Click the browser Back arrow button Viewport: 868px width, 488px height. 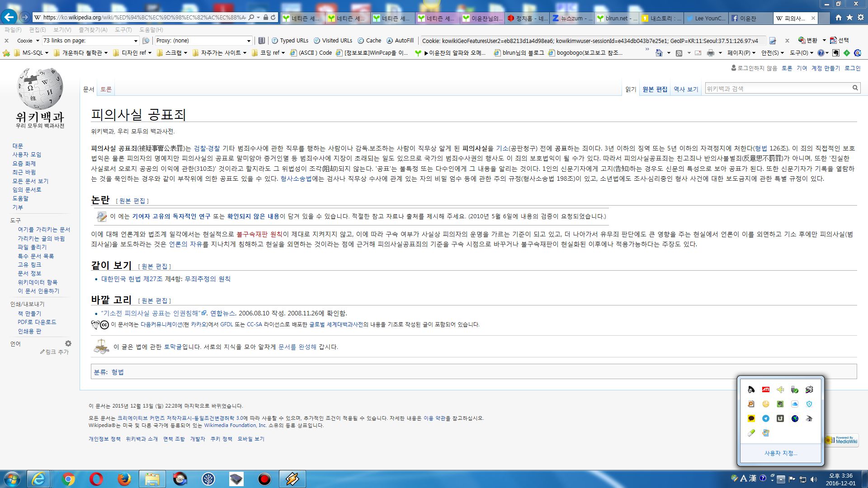[x=9, y=18]
